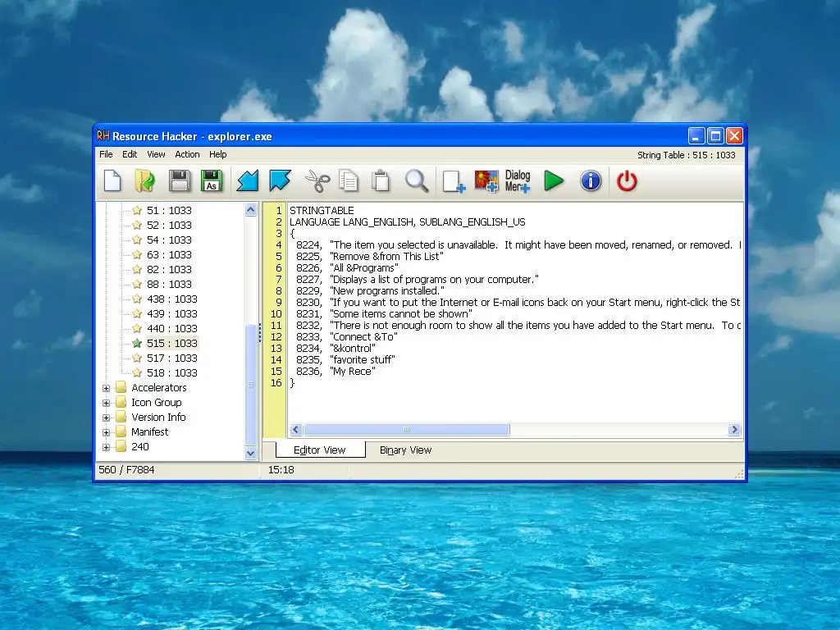Click the tree panel scroll down arrow
Viewport: 840px width, 630px height.
coord(250,453)
